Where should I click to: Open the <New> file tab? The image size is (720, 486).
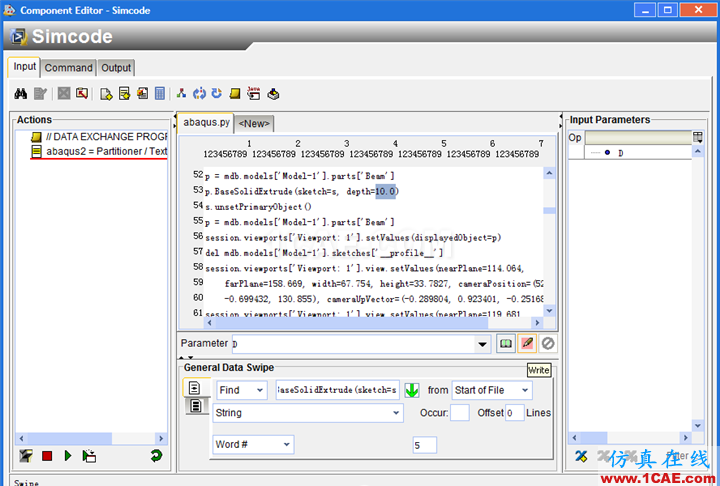click(x=254, y=124)
